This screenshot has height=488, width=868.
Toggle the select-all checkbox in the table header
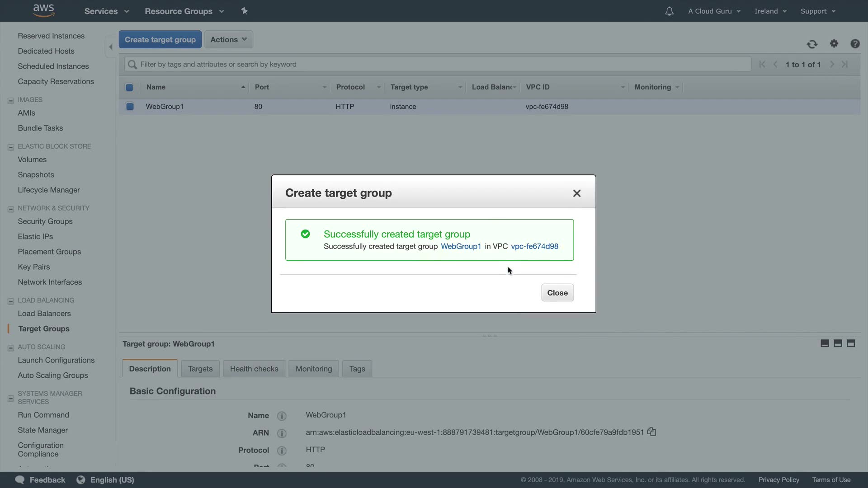coord(129,87)
